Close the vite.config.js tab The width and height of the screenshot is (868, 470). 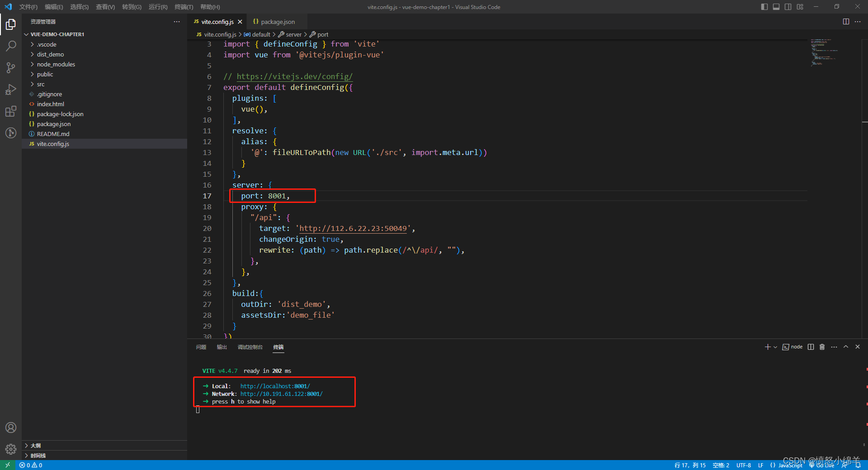[x=240, y=22]
